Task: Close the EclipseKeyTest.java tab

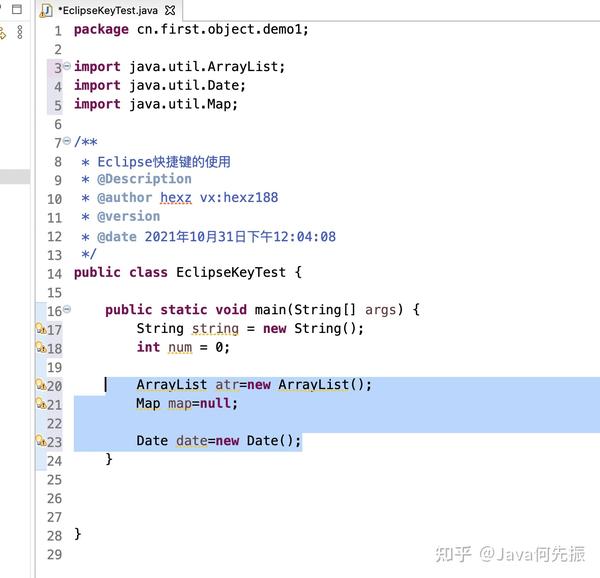Action: [x=170, y=10]
